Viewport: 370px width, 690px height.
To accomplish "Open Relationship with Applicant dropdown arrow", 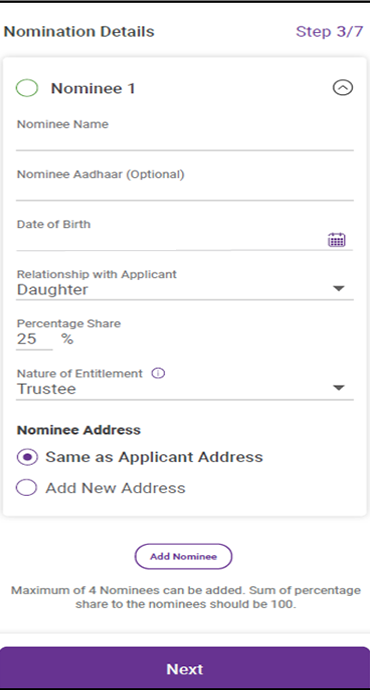I will point(338,289).
